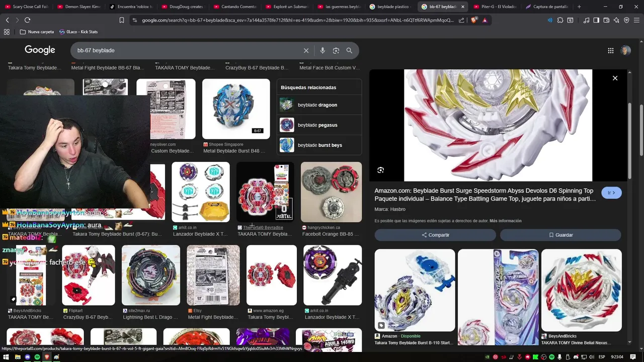
Task: Click the Ir button in preview panel
Action: pyautogui.click(x=611, y=193)
